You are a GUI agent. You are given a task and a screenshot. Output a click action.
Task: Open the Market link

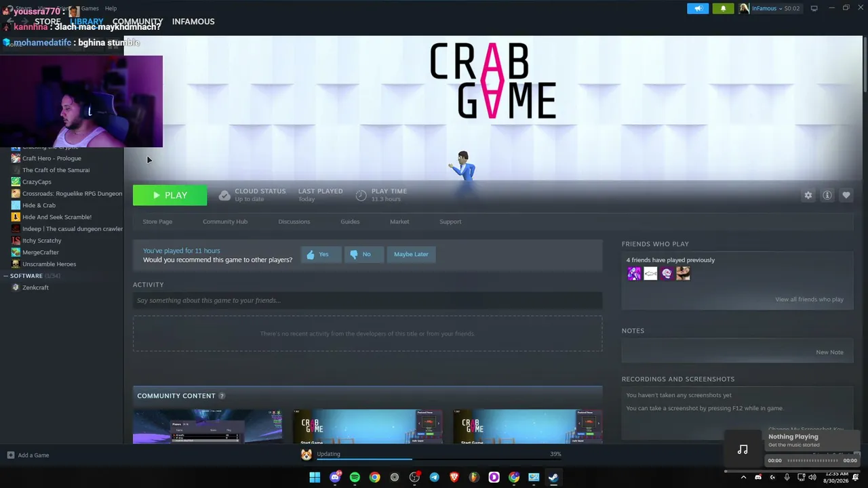pos(399,222)
